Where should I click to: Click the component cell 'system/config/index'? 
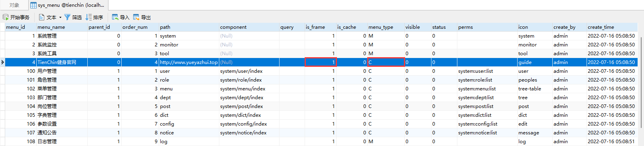pyautogui.click(x=249, y=124)
